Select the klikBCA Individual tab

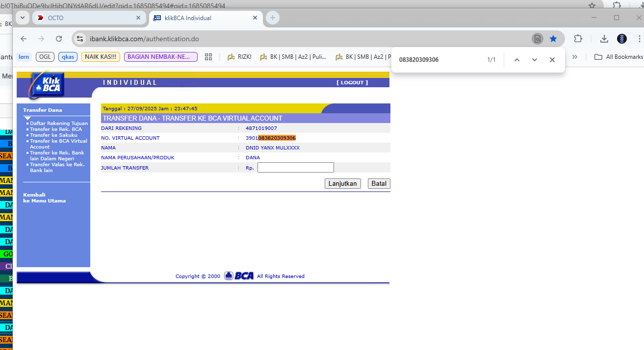point(206,18)
